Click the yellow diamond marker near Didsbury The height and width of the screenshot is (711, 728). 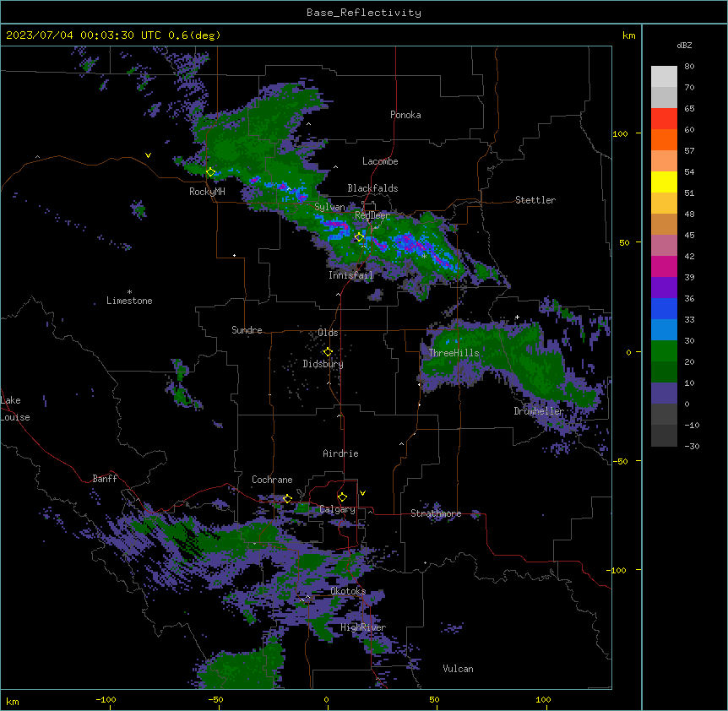328,352
